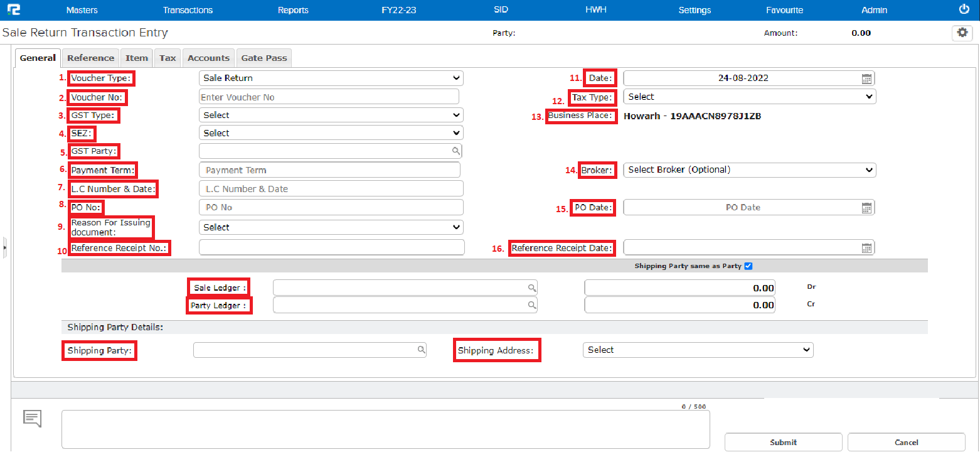
Task: Open the calendar picker for Date
Action: pos(866,78)
